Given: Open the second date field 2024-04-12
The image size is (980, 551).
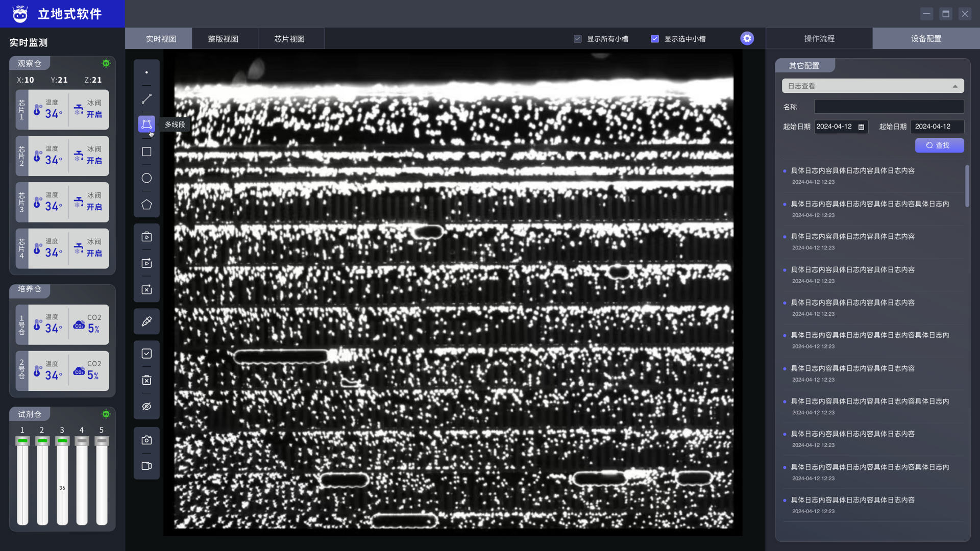Looking at the screenshot, I should coord(937,127).
